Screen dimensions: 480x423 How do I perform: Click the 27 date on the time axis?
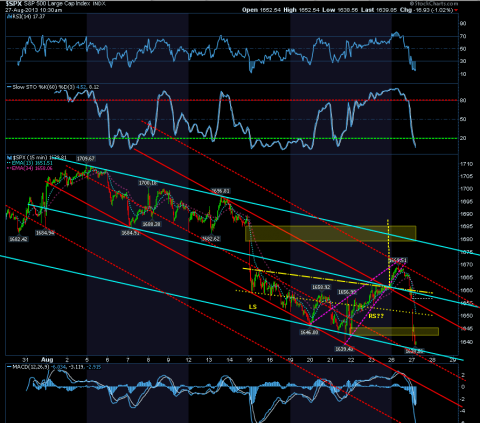(x=412, y=360)
